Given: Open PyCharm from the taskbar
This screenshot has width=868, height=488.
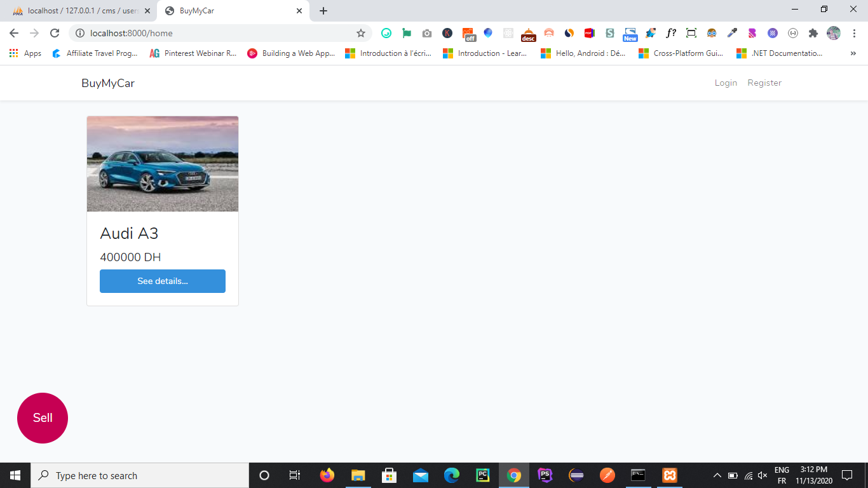Looking at the screenshot, I should [x=483, y=475].
